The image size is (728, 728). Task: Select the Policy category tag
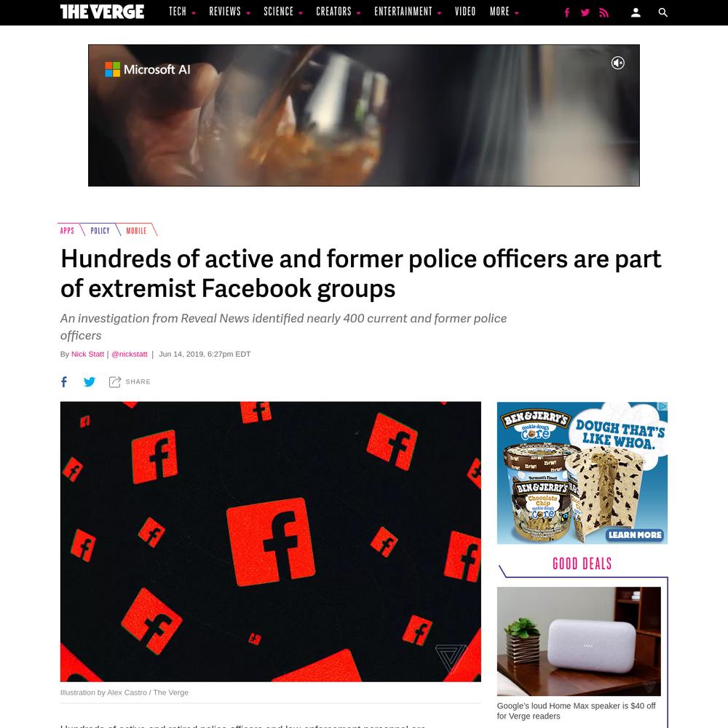point(100,231)
